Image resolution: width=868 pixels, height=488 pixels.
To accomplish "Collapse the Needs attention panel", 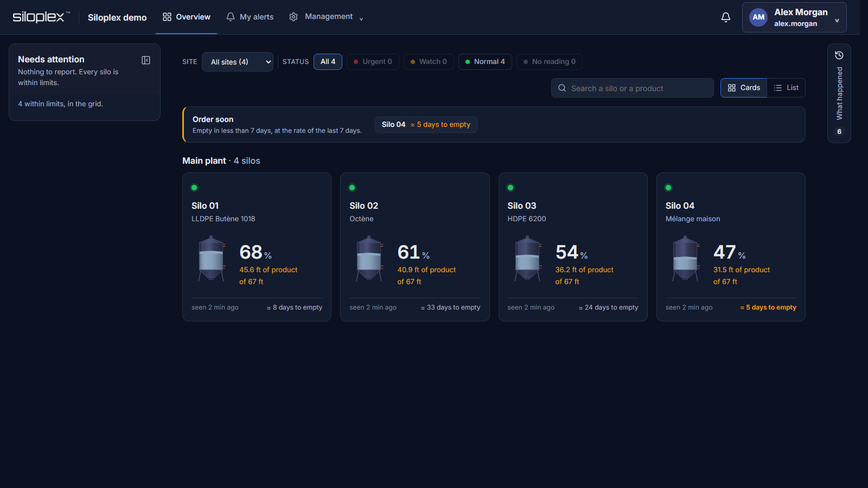I will (x=146, y=60).
